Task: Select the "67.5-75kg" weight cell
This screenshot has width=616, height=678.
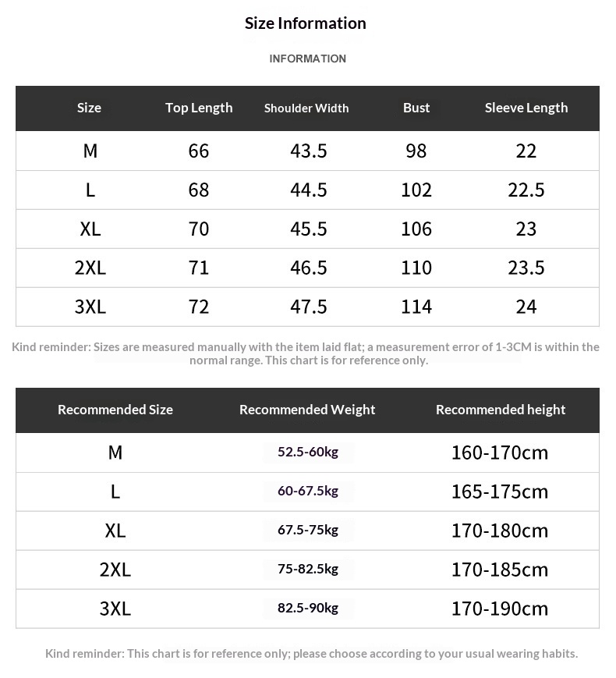Action: tap(308, 530)
